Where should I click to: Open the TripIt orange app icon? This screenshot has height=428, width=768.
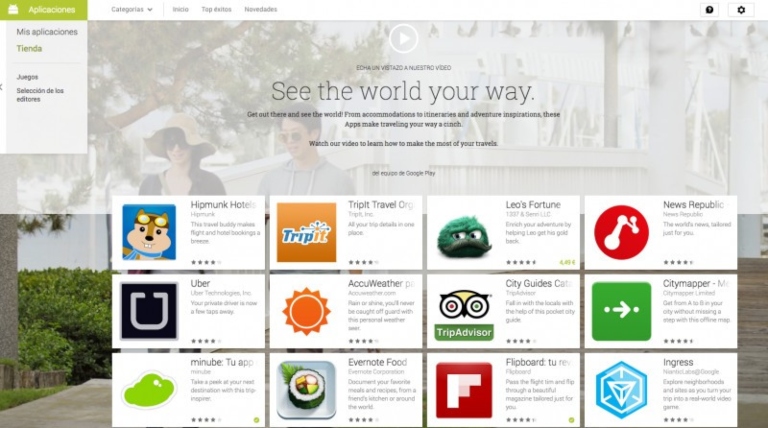coord(306,232)
